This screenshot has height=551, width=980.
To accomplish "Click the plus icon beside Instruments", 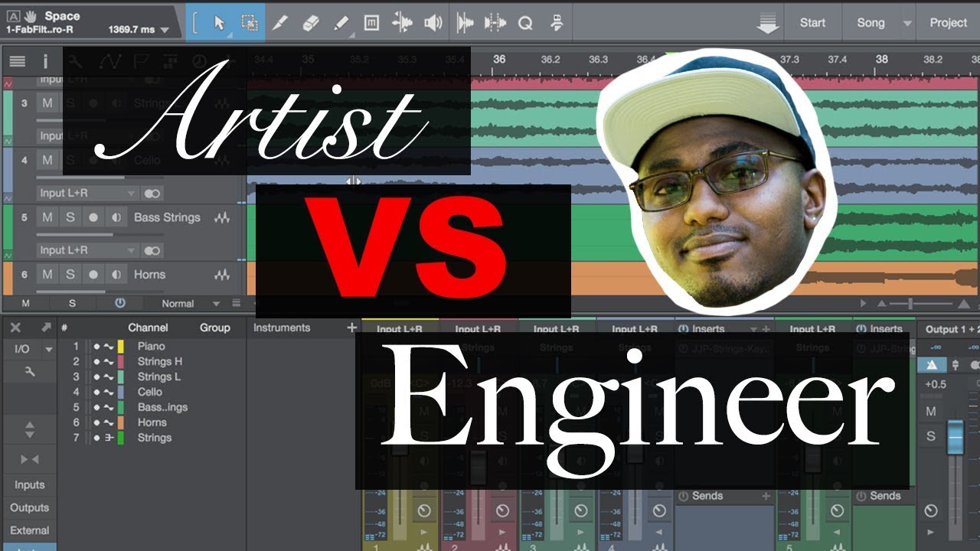I will 351,328.
